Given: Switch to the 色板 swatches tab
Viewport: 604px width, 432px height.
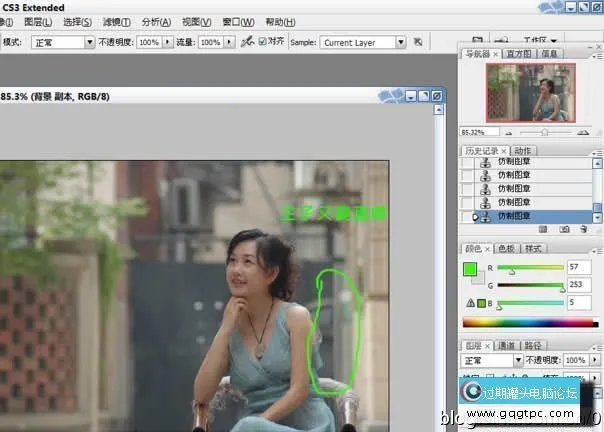Looking at the screenshot, I should tap(506, 249).
